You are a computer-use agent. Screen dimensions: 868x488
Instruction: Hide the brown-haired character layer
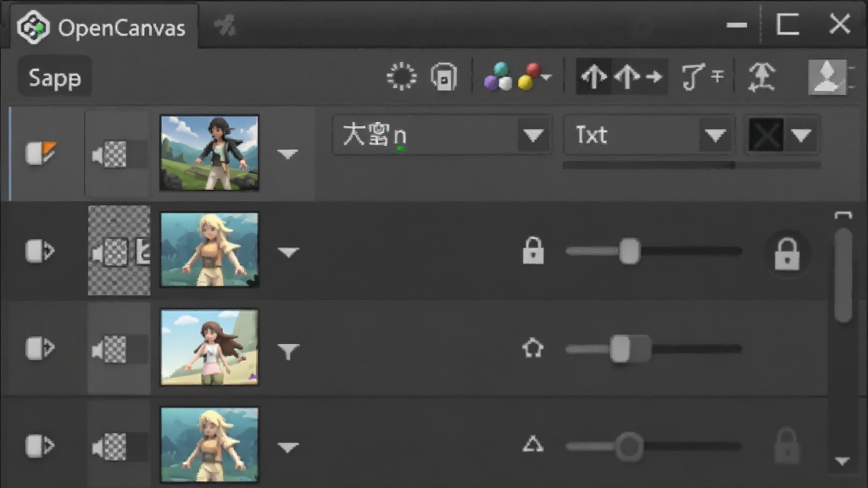tap(40, 348)
